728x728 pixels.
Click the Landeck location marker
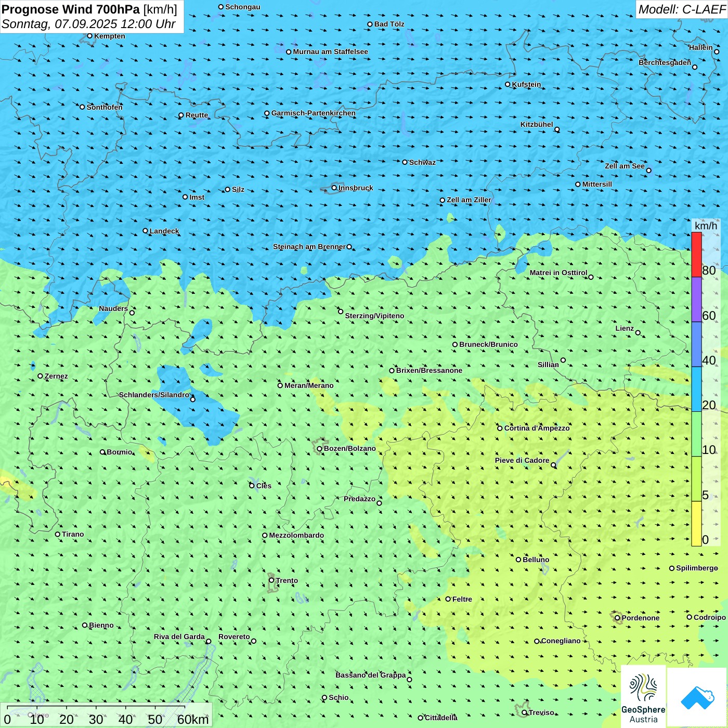145,231
